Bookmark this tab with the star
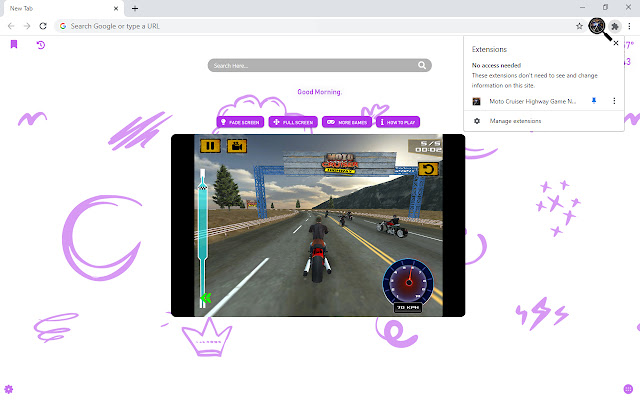Image resolution: width=640 pixels, height=400 pixels. 579,26
